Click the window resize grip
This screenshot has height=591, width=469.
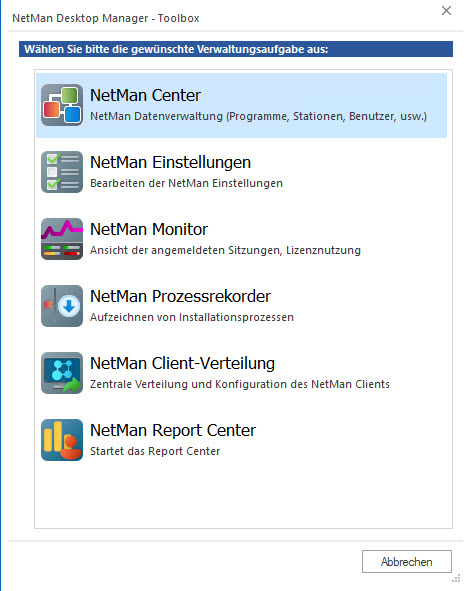457,578
